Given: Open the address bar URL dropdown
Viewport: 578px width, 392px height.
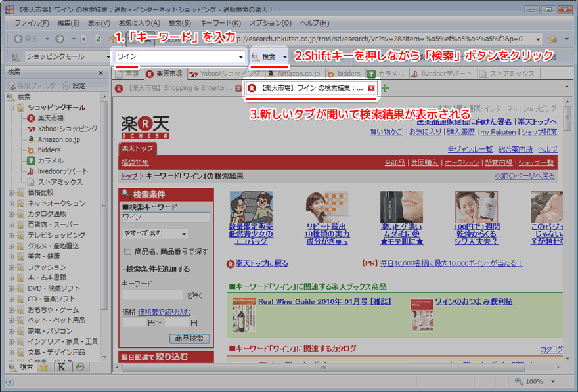Looking at the screenshot, I should tap(538, 39).
